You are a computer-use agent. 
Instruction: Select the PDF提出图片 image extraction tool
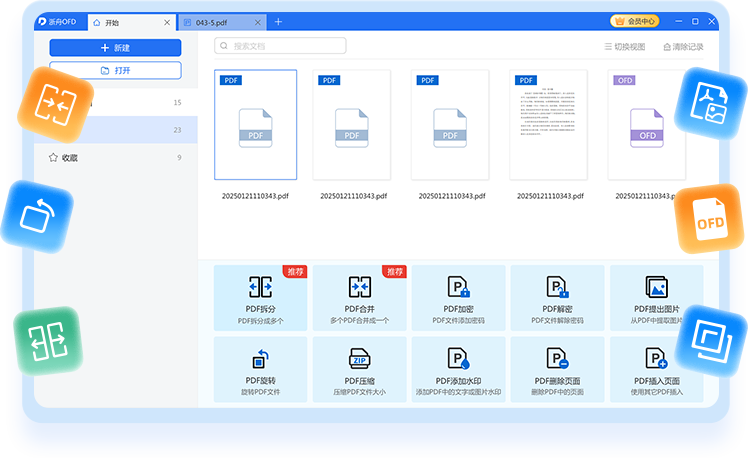tap(656, 297)
